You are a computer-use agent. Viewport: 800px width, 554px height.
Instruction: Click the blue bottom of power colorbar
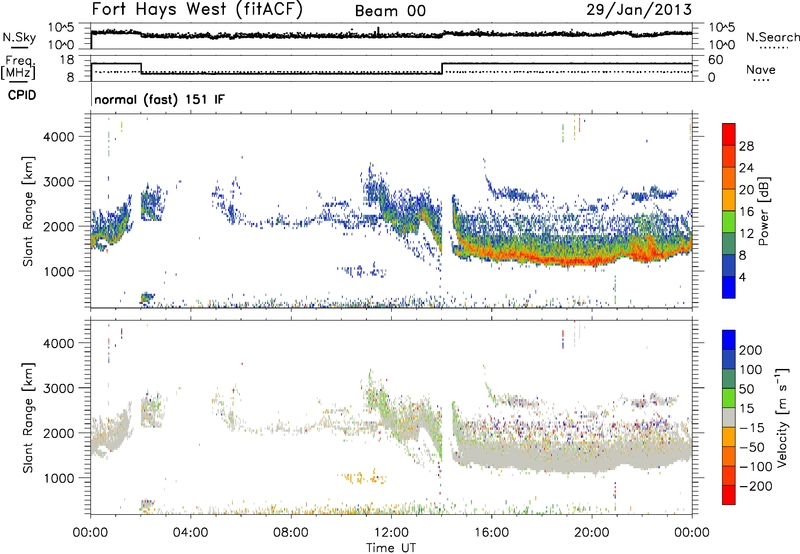(x=729, y=287)
